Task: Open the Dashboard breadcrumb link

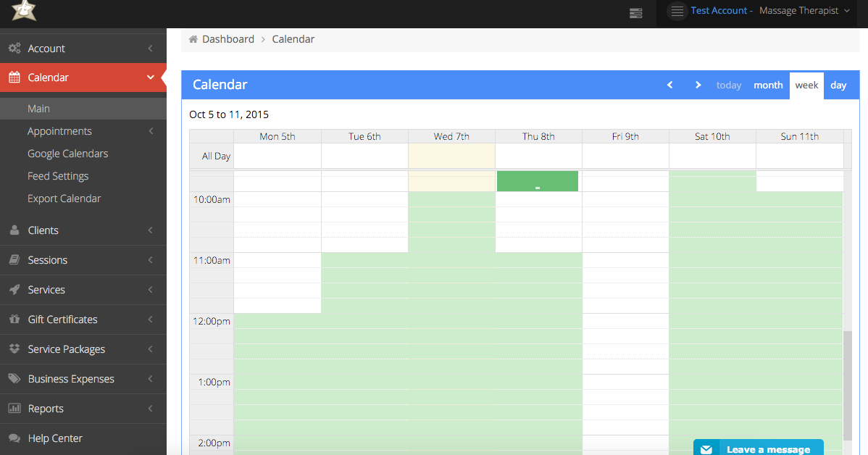Action: tap(228, 39)
